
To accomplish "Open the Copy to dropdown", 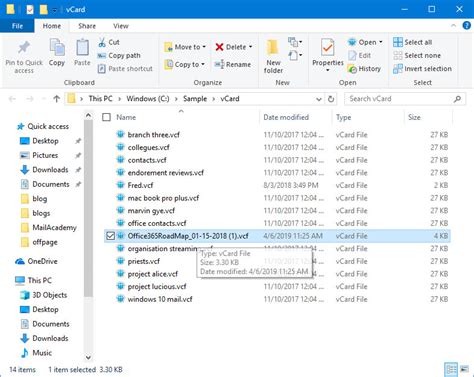I will [185, 64].
